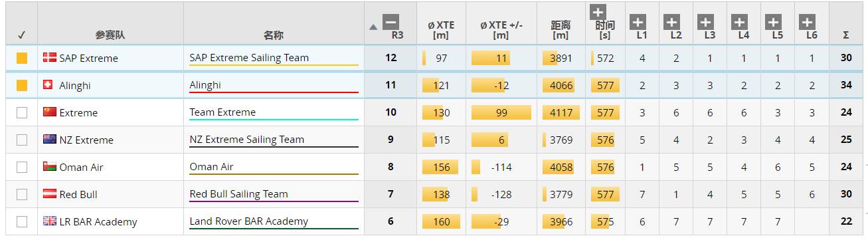Image resolution: width=868 pixels, height=242 pixels.
Task: Expand the L3 leg plus icon
Action: click(705, 22)
